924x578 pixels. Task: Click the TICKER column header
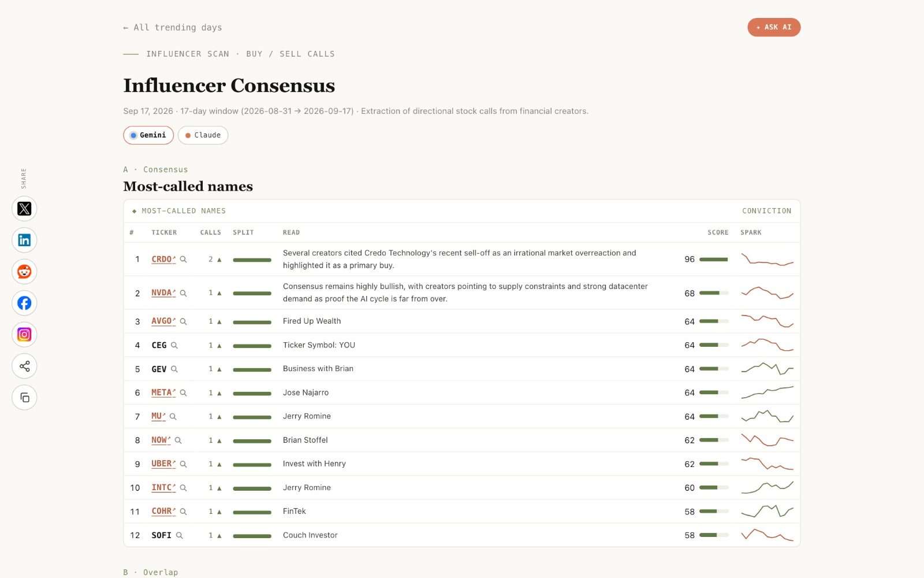pos(164,232)
